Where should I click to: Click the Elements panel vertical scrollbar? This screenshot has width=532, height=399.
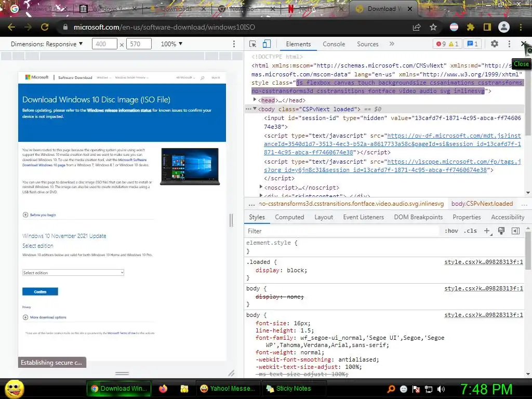(x=528, y=95)
